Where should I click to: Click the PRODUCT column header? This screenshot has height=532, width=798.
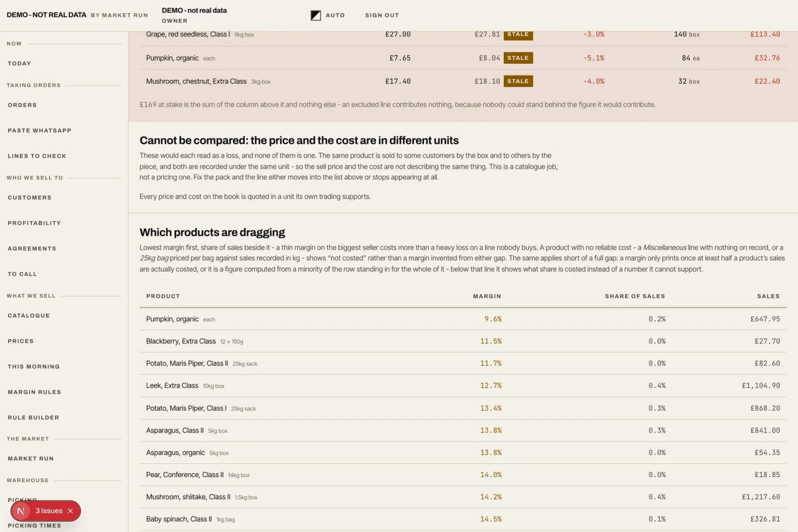point(163,296)
